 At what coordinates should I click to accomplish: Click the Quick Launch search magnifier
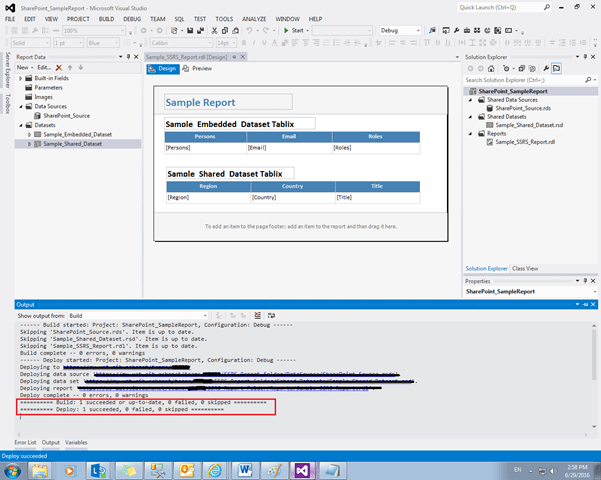(547, 7)
